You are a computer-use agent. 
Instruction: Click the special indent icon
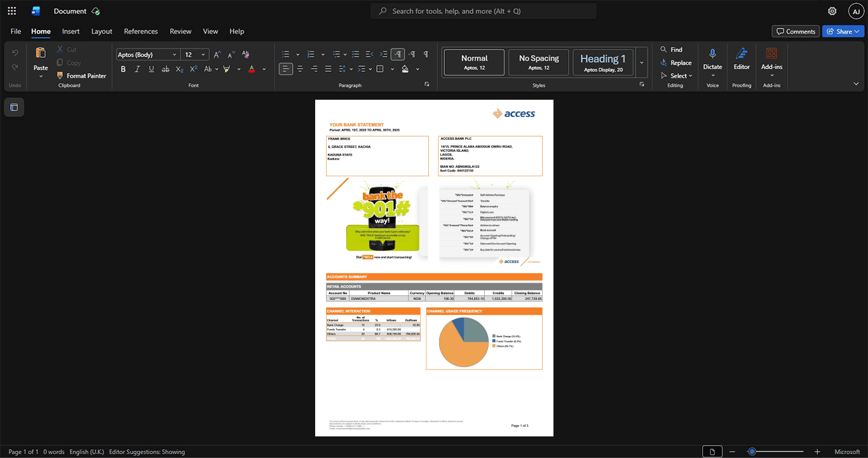361,69
